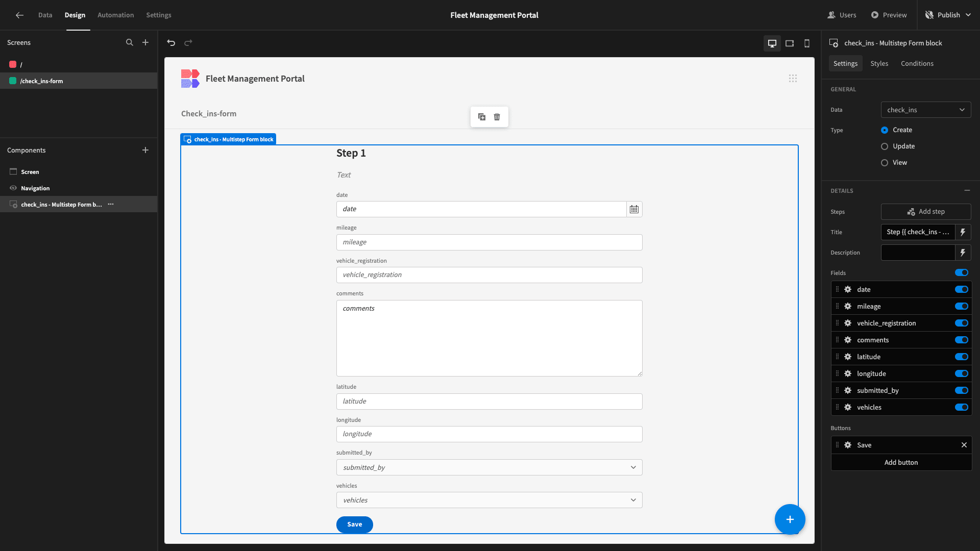Image resolution: width=980 pixels, height=551 pixels.
Task: Select the Update type radio
Action: coord(885,146)
